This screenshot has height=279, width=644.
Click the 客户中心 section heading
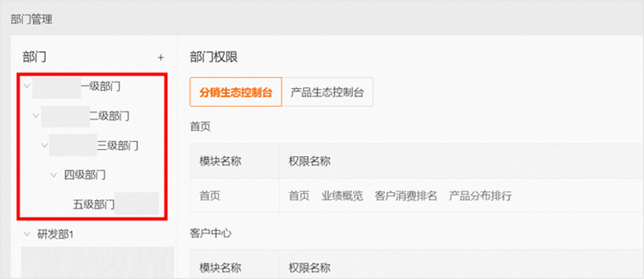pos(211,233)
